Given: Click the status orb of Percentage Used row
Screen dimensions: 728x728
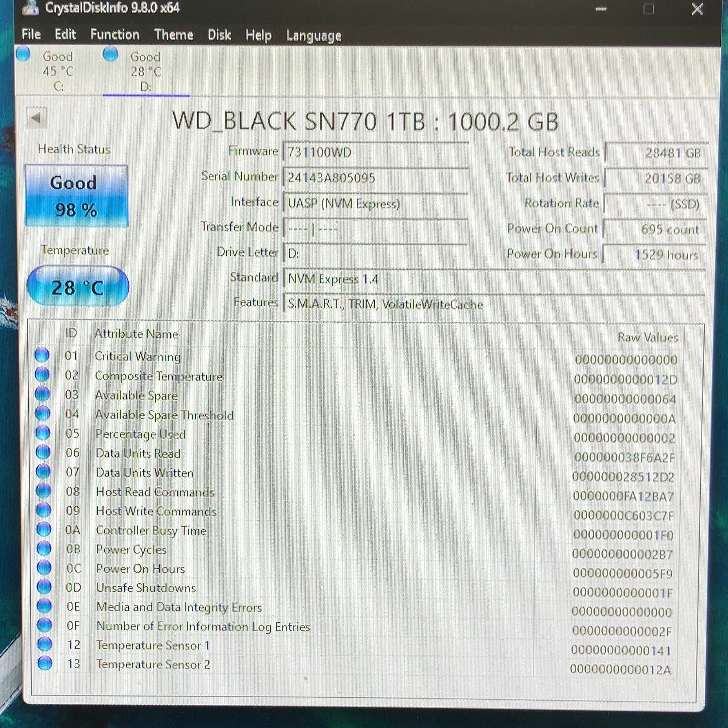Looking at the screenshot, I should click(43, 432).
